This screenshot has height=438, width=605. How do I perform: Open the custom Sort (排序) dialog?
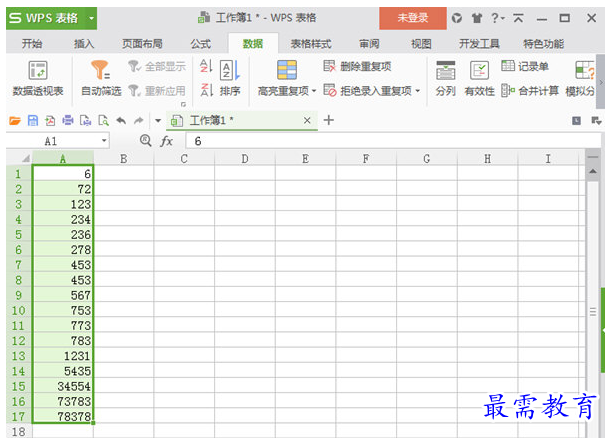pos(230,78)
